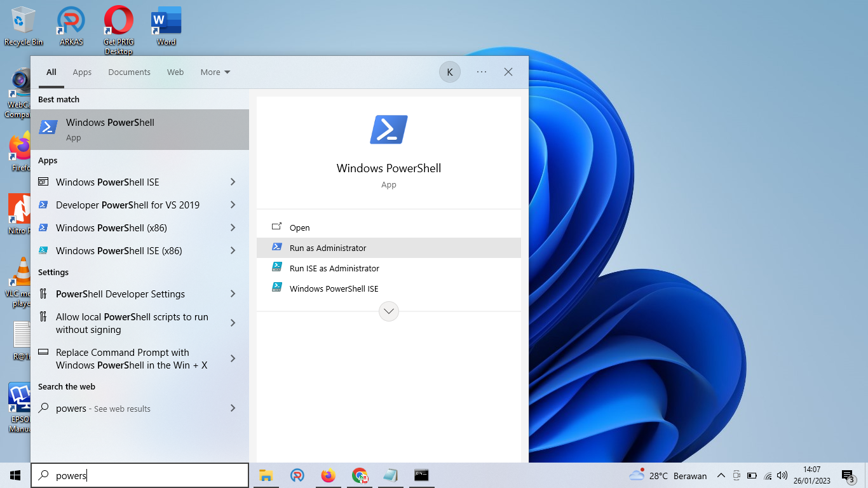Viewport: 868px width, 488px height.
Task: Open the notepad-like app taskbar icon
Action: click(x=390, y=475)
